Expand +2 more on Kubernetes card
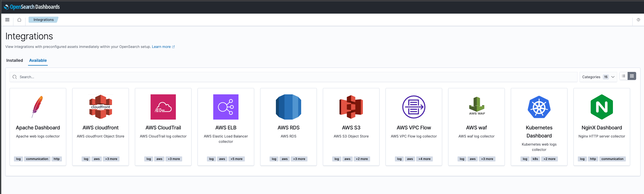 click(550, 159)
